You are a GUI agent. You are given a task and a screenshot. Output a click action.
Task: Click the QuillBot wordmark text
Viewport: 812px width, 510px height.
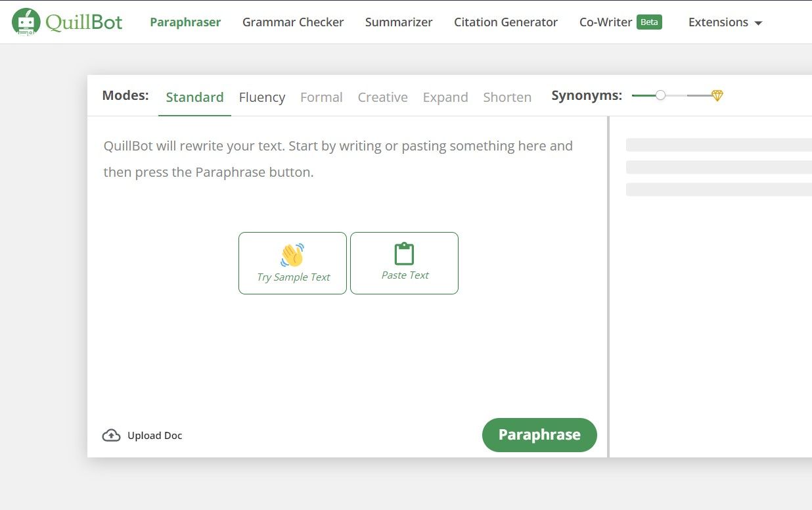click(84, 22)
